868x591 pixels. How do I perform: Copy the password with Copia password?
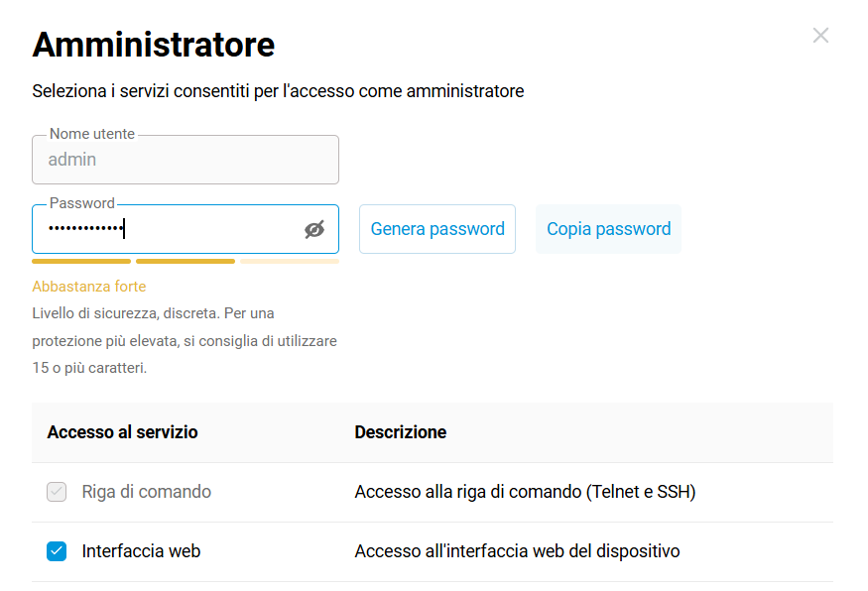pos(608,229)
